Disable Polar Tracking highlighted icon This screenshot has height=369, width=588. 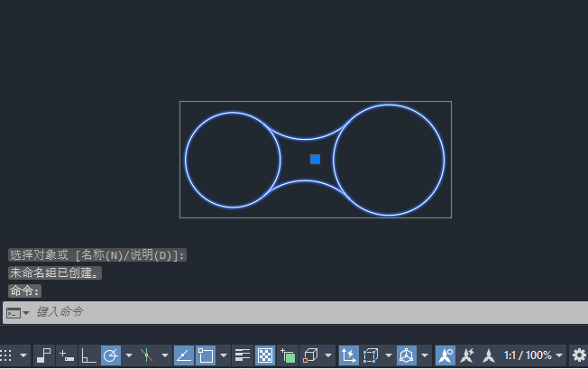coord(111,355)
